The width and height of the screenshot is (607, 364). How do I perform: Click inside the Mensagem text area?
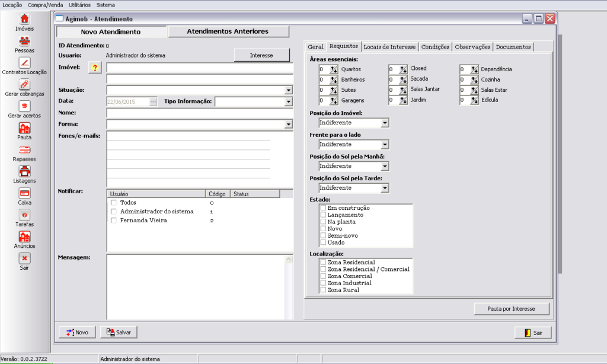click(196, 287)
